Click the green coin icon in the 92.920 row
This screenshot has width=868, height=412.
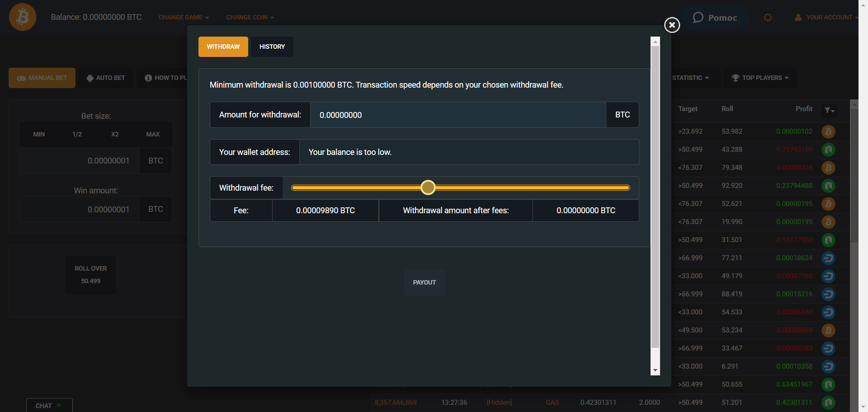[828, 186]
